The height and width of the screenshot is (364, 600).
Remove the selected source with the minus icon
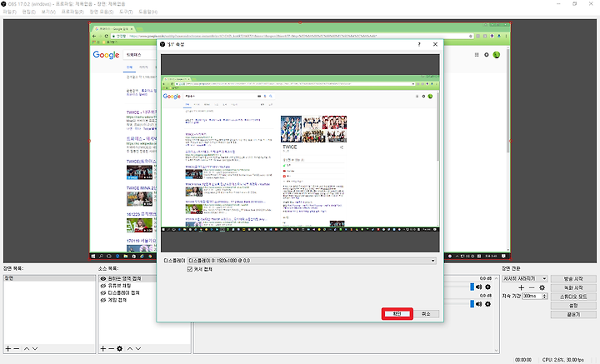(111, 349)
